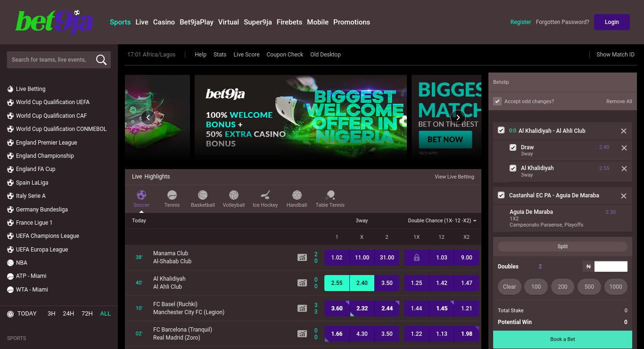644x349 pixels.
Task: Click the BET NOW banner button
Action: (445, 139)
